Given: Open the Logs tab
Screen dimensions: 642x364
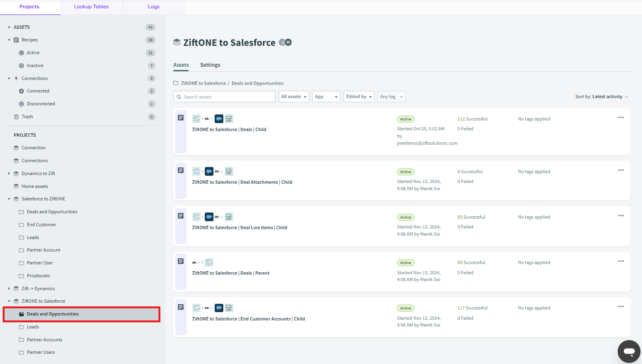Looking at the screenshot, I should 154,7.
